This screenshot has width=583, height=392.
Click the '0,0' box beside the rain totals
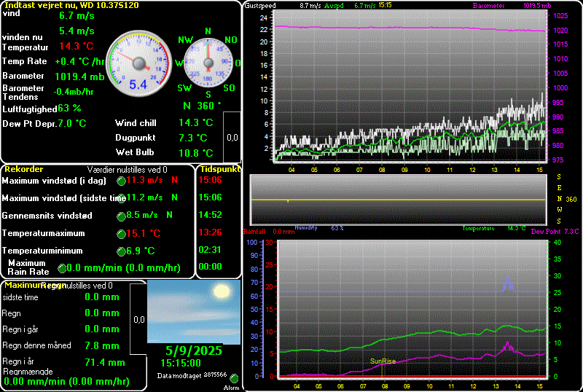[x=138, y=319]
